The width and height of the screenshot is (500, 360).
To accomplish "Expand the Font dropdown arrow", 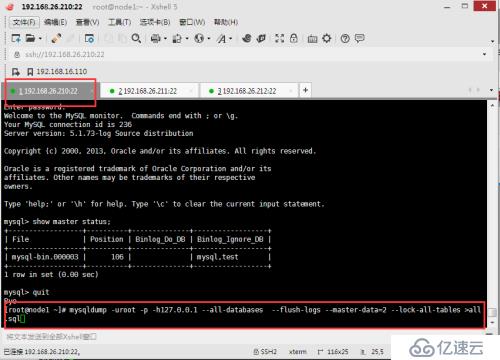I will (230, 39).
